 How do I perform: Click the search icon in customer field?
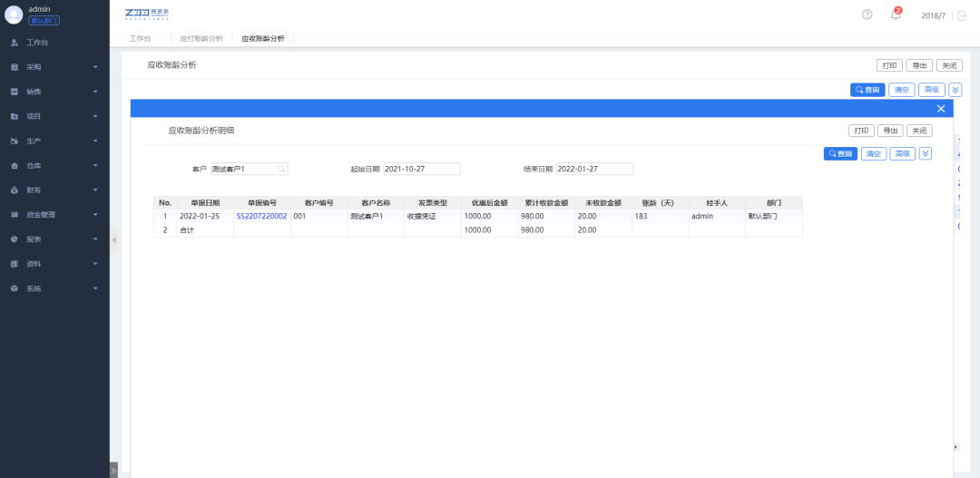pos(281,169)
